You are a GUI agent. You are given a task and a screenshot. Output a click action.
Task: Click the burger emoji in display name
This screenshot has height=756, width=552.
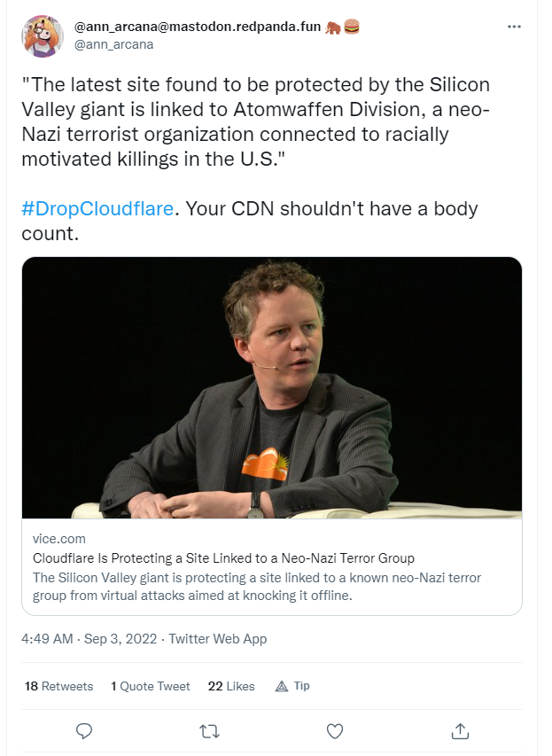pyautogui.click(x=352, y=27)
